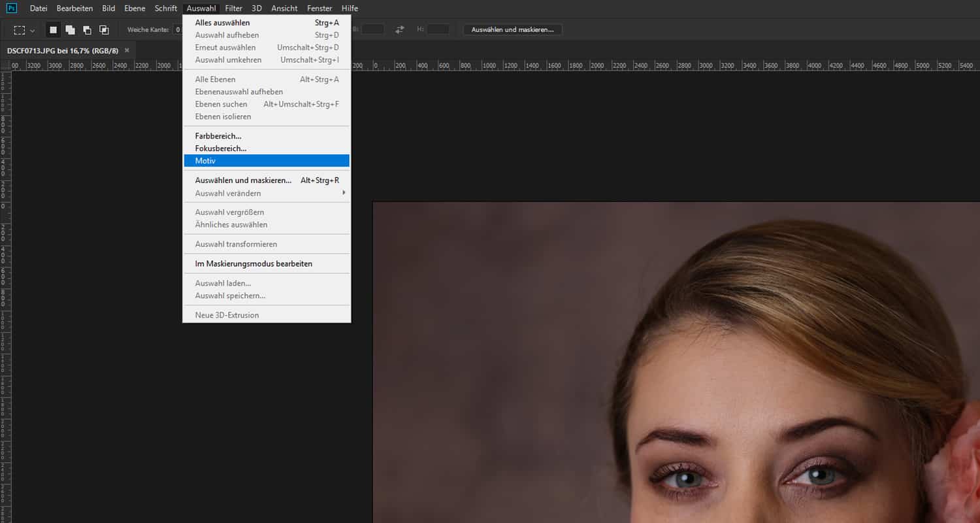Image resolution: width=980 pixels, height=523 pixels.
Task: Click the Photoshop logo icon
Action: [x=11, y=8]
